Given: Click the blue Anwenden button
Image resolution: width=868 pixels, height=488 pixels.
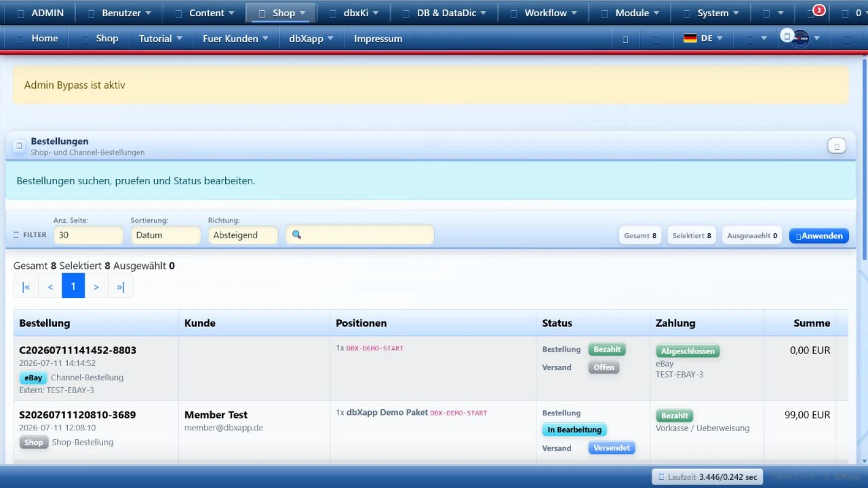Looking at the screenshot, I should (x=819, y=235).
